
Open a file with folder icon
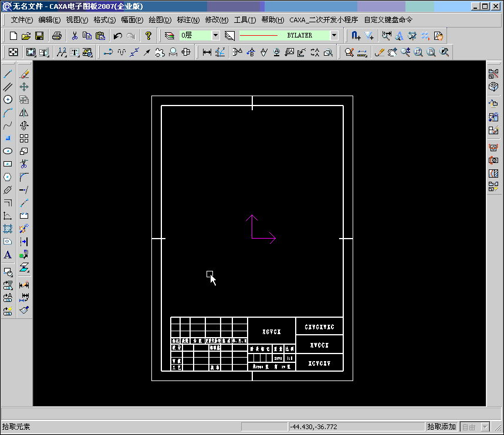coord(26,36)
